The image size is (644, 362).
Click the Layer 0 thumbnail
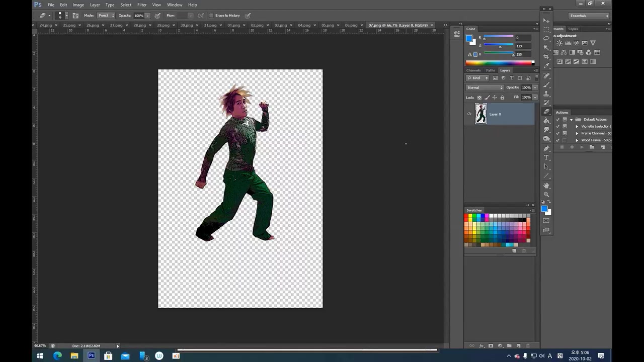(x=481, y=114)
